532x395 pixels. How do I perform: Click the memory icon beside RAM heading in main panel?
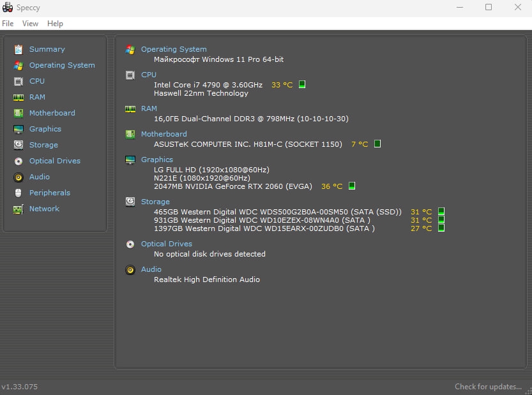click(130, 109)
